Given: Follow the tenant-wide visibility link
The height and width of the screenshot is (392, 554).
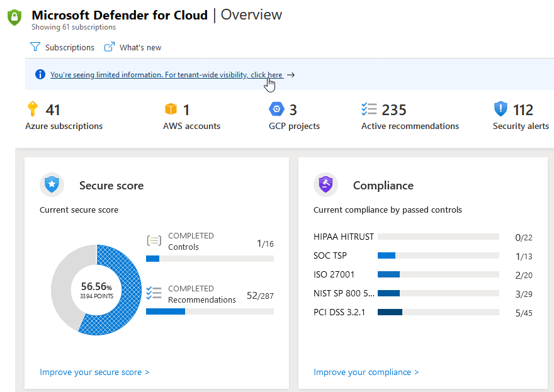Looking at the screenshot, I should coord(166,75).
